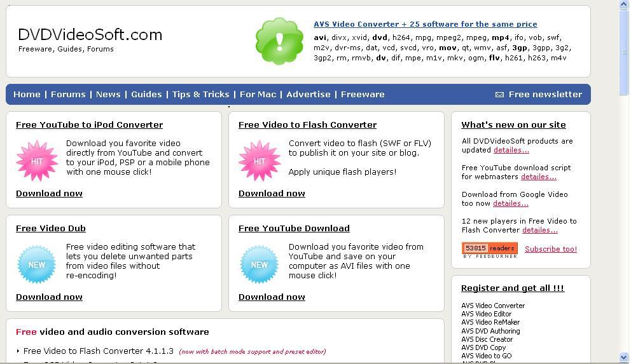631x364 pixels.
Task: Open detailes link for products are updated
Action: click(511, 151)
